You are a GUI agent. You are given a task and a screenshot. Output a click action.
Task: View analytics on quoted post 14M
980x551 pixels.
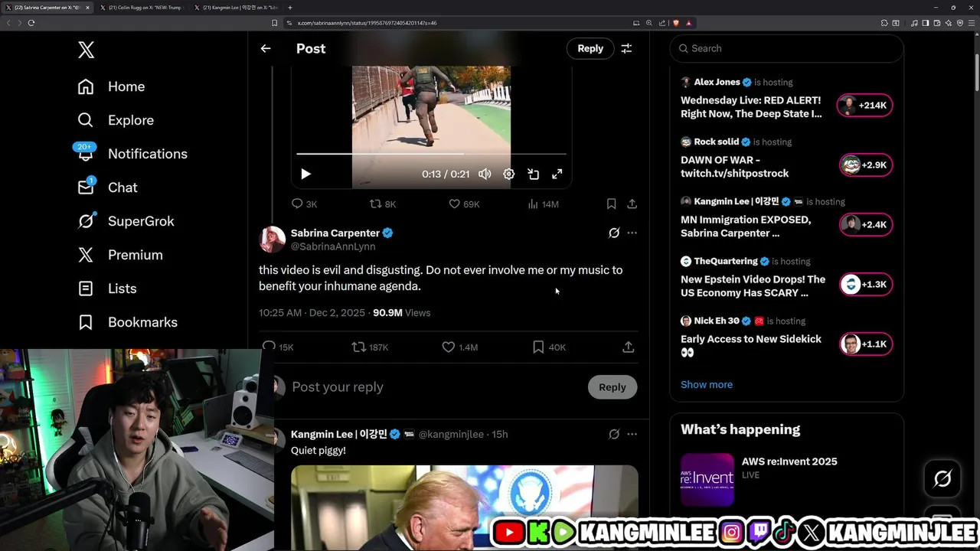pos(544,204)
